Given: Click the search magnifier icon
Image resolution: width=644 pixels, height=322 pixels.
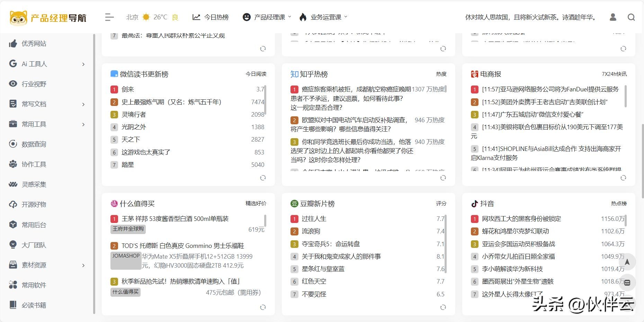Looking at the screenshot, I should tap(631, 17).
